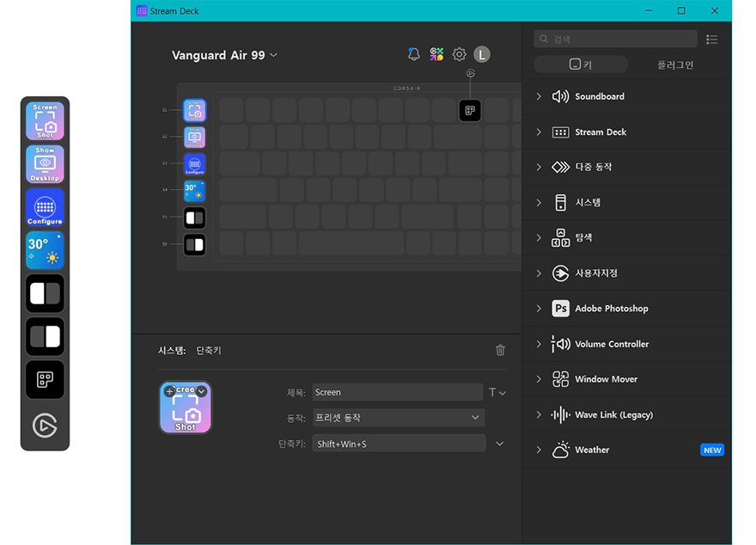Viewport: 756px width, 545px height.
Task: Select the S1 Screen Shot key on keyboard layout
Action: pyautogui.click(x=195, y=110)
